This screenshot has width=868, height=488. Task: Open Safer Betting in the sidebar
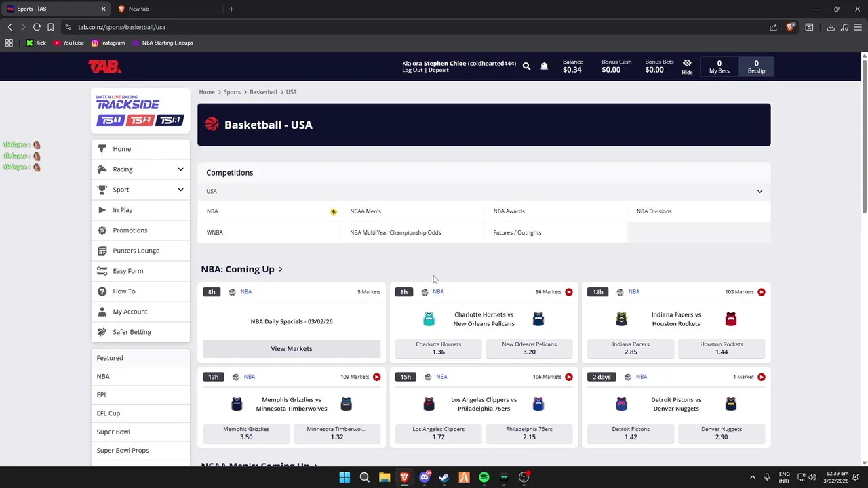click(140, 332)
